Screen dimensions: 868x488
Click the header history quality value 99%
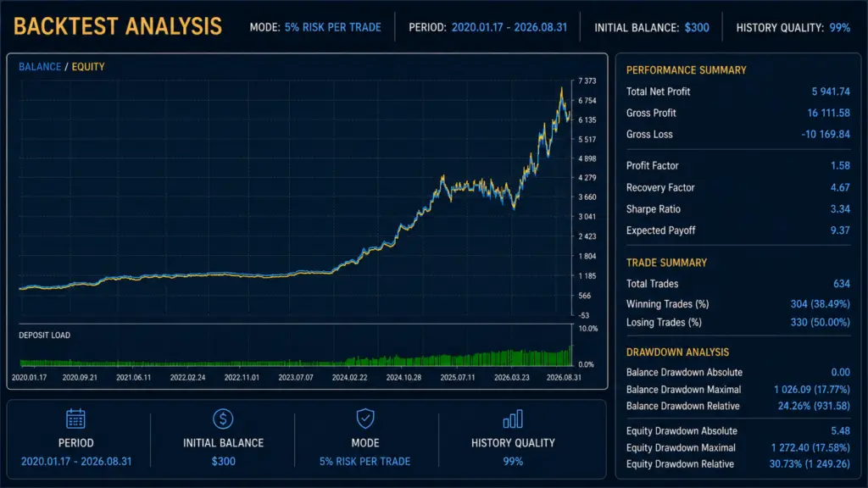840,27
